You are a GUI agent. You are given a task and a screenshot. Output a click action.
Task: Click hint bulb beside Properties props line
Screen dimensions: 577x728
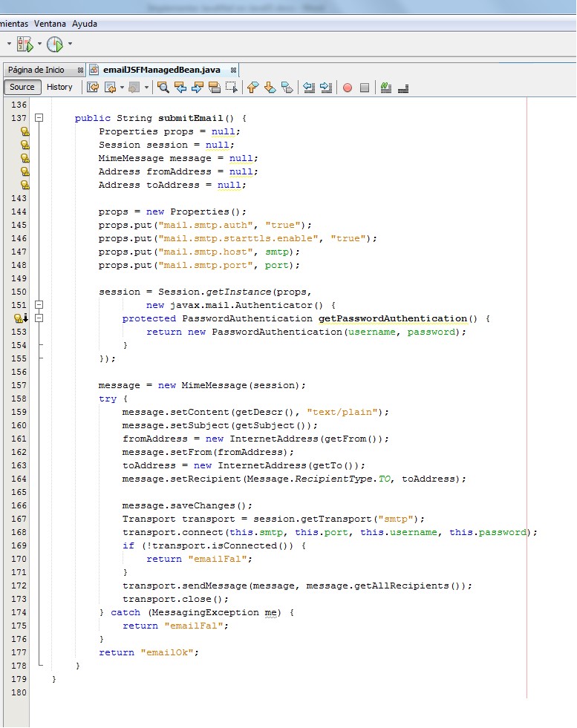click(25, 131)
